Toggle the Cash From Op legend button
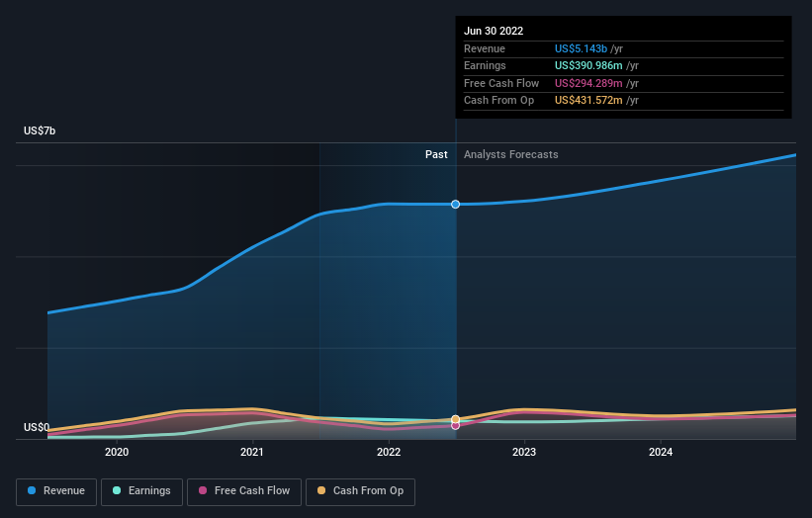 pyautogui.click(x=360, y=491)
